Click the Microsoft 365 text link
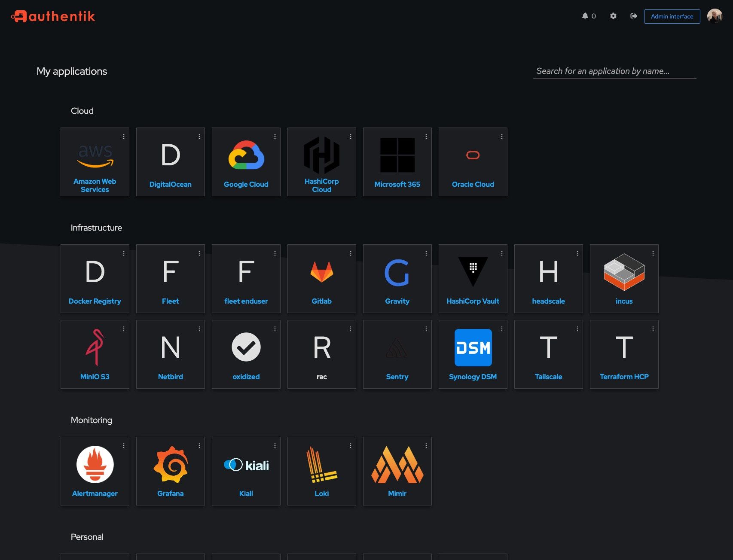Viewport: 733px width, 560px height. point(397,184)
